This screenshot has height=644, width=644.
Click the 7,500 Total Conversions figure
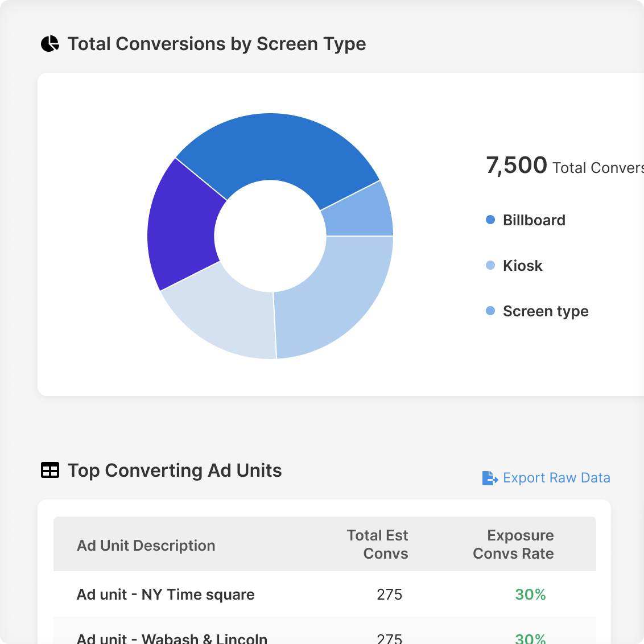pos(517,166)
